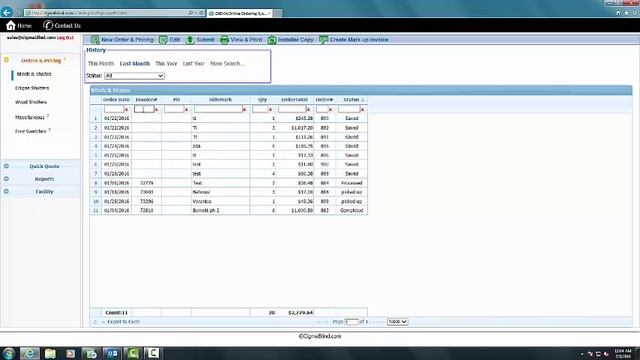Click the Processed status cell
The image size is (640, 360).
click(x=351, y=183)
